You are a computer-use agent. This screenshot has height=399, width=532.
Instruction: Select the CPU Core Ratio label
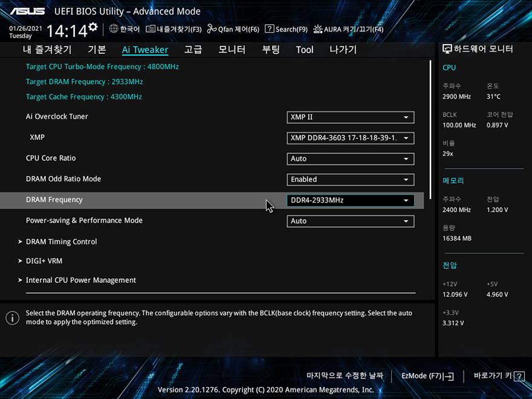51,158
